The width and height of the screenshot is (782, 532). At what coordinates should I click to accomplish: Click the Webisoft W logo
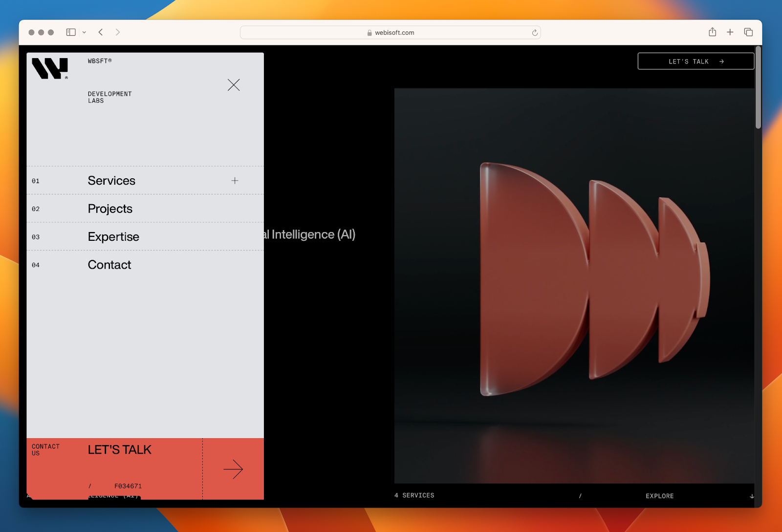50,68
